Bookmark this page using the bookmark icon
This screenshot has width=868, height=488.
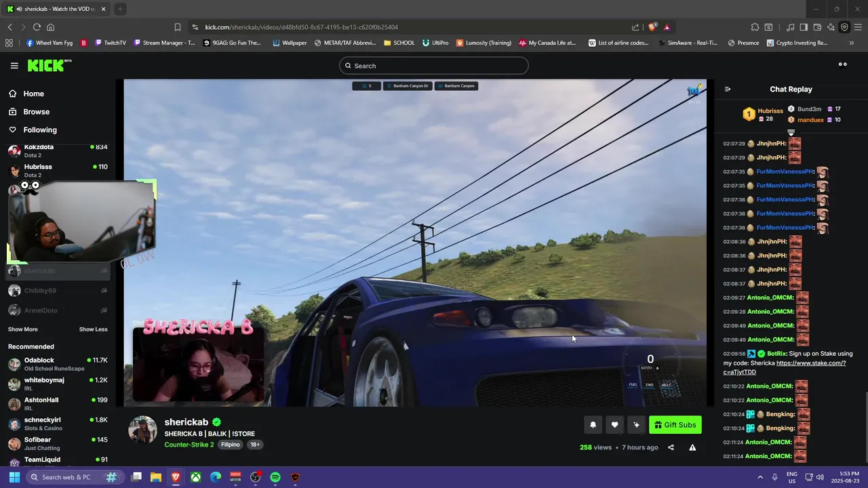tap(178, 27)
